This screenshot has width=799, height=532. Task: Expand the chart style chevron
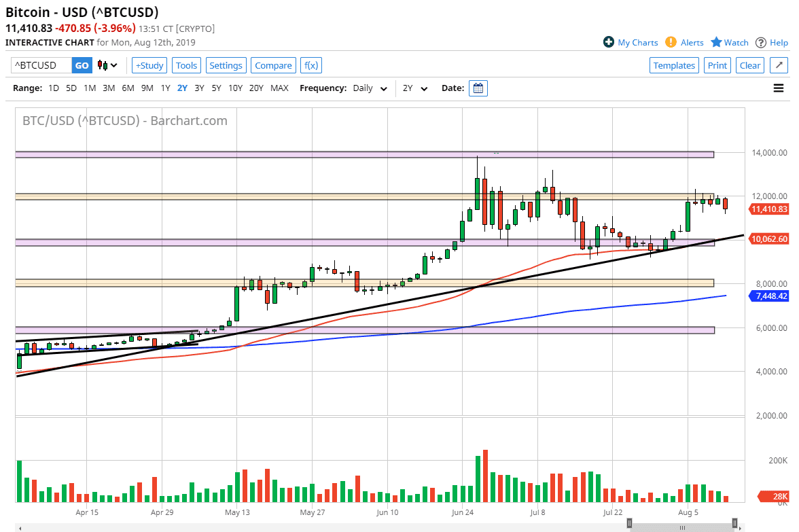click(113, 65)
